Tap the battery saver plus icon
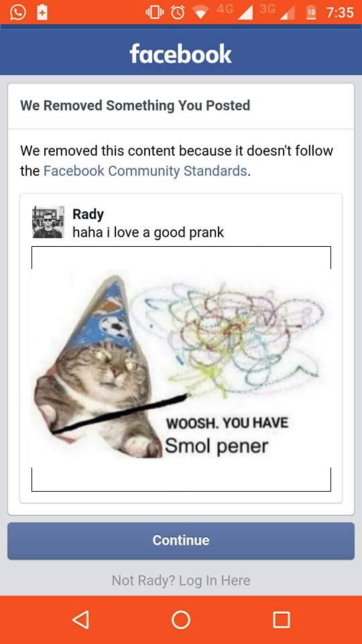Viewport: 362px width, 644px height. (42, 12)
